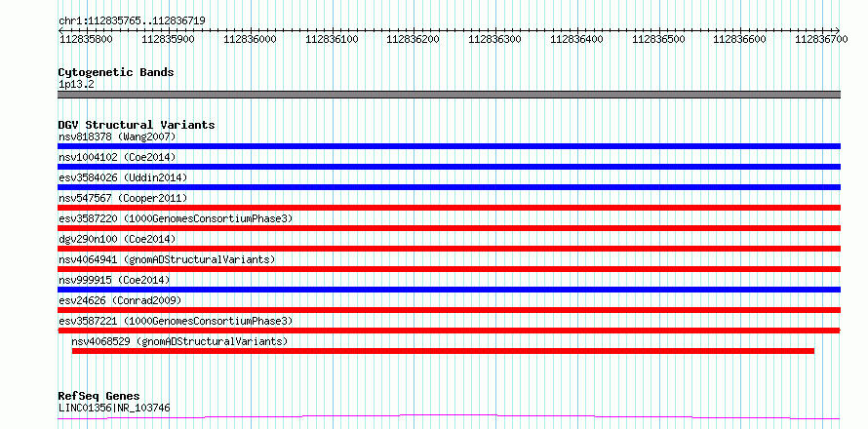Select the red bar below esv3587220
The width and height of the screenshot is (868, 429).
pyautogui.click(x=449, y=228)
